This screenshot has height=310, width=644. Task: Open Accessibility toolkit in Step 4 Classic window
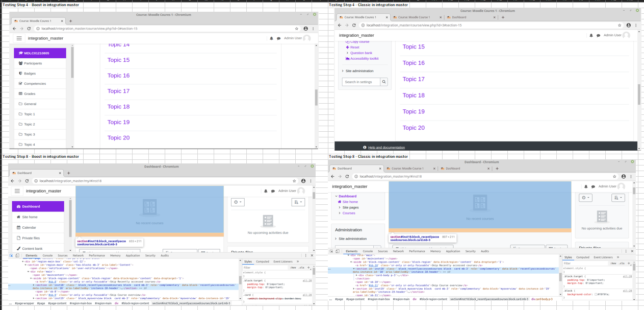click(x=364, y=59)
